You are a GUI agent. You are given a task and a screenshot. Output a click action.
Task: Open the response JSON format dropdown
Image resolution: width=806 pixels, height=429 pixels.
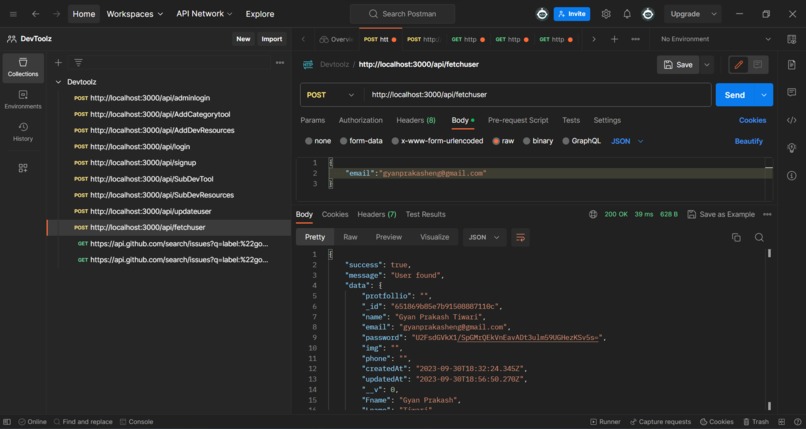(x=484, y=237)
